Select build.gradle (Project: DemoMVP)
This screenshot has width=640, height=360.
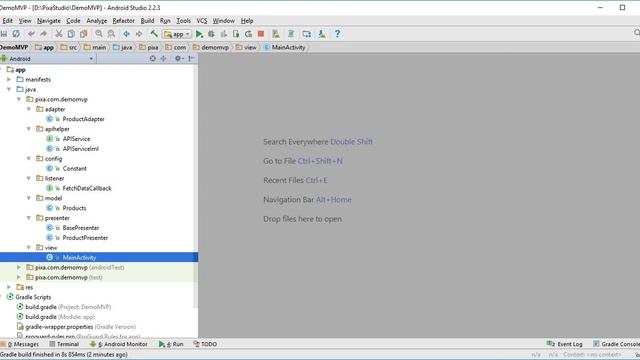[64, 307]
